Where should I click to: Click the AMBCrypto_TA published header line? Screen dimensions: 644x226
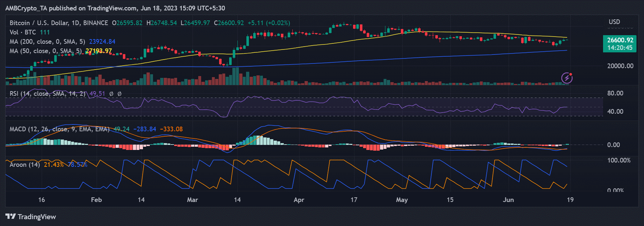tap(115, 8)
